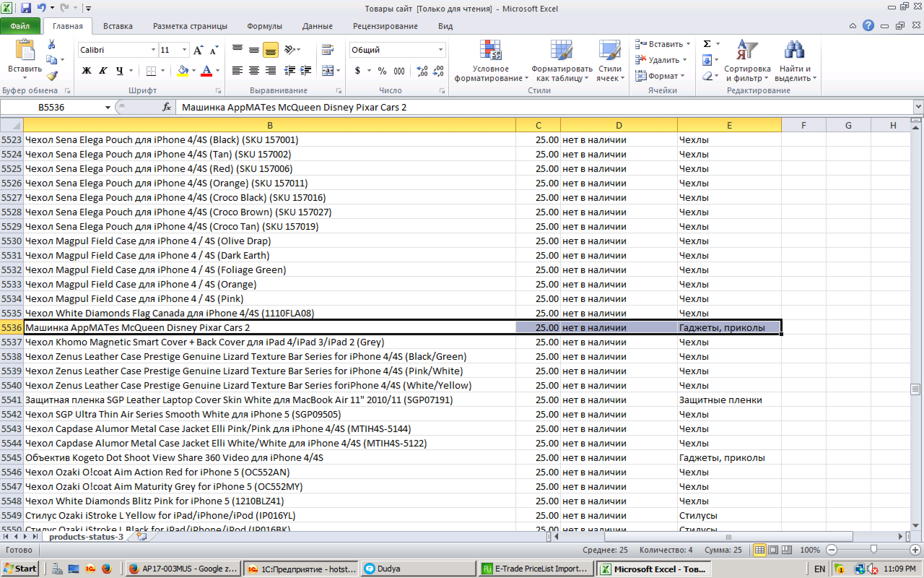Center text horizontally

[x=254, y=71]
